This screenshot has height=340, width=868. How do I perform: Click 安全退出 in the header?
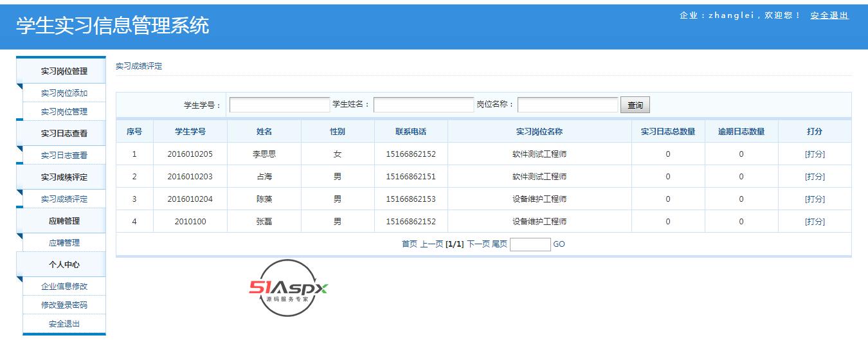click(x=829, y=15)
